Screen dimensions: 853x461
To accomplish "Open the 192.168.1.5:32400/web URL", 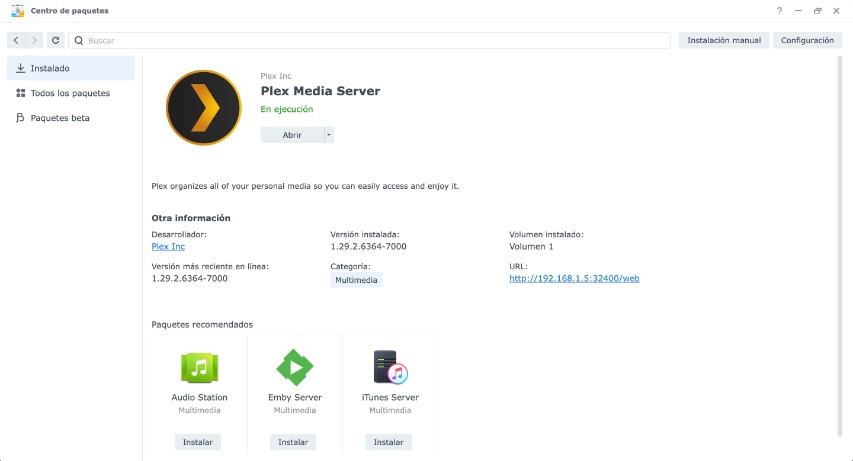I will (574, 278).
